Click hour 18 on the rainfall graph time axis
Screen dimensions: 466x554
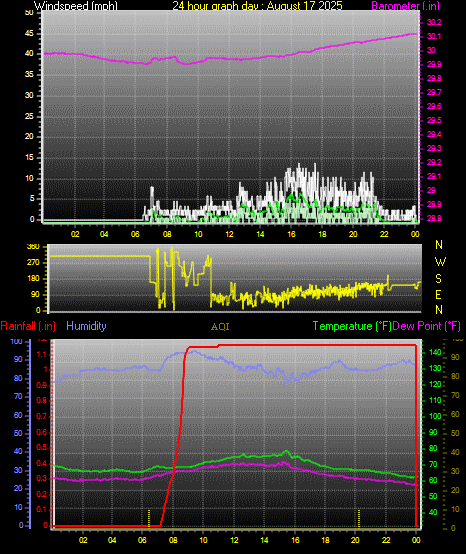click(325, 540)
